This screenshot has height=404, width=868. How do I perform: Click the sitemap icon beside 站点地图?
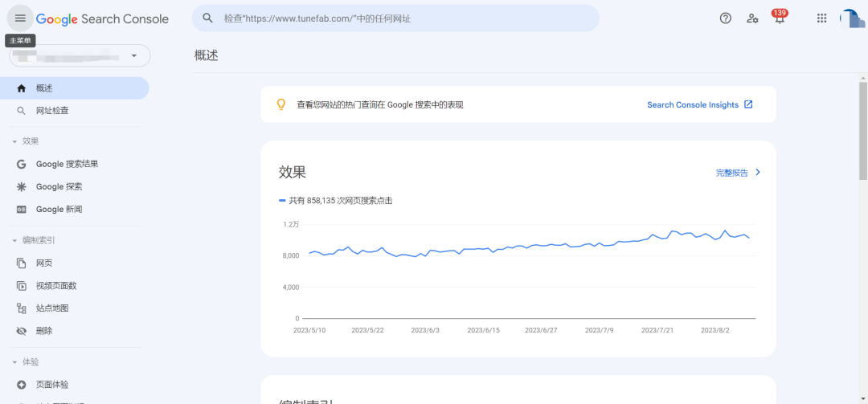point(21,308)
